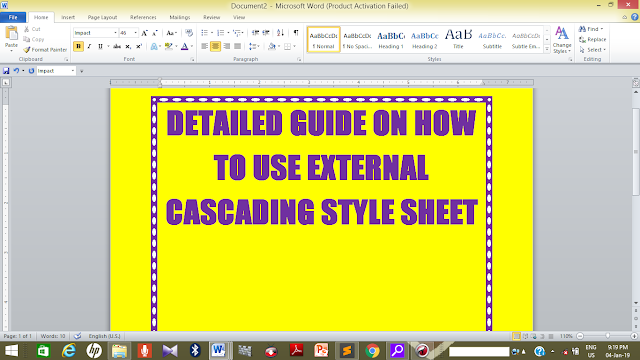Click the Zoom Out minus button

tap(580, 336)
